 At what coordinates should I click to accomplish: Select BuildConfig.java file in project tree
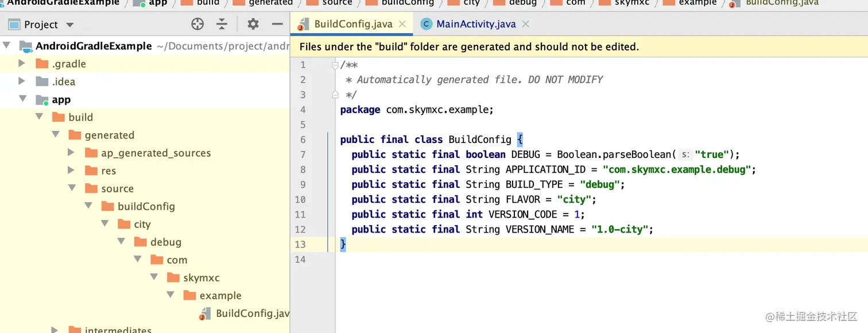[252, 313]
